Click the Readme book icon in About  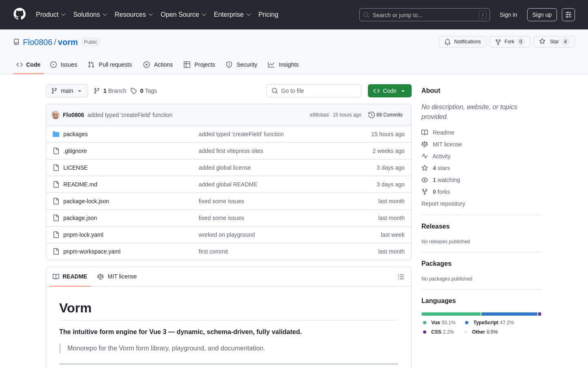pyautogui.click(x=425, y=132)
